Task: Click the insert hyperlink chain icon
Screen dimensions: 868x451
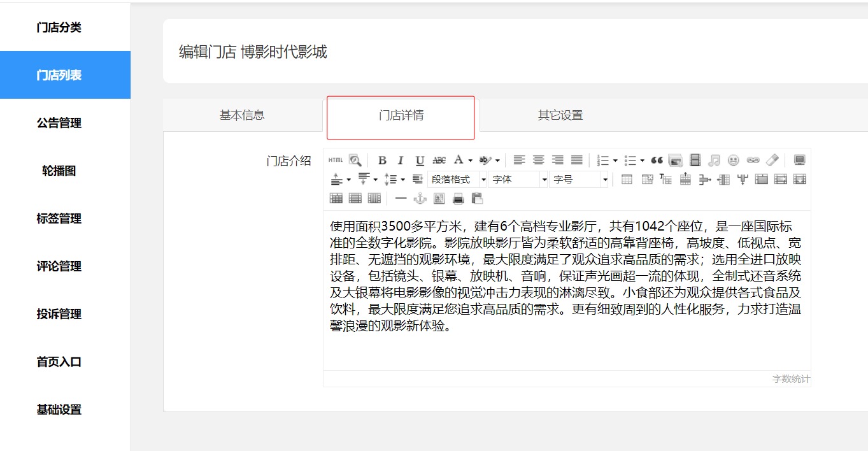Action: (x=753, y=161)
